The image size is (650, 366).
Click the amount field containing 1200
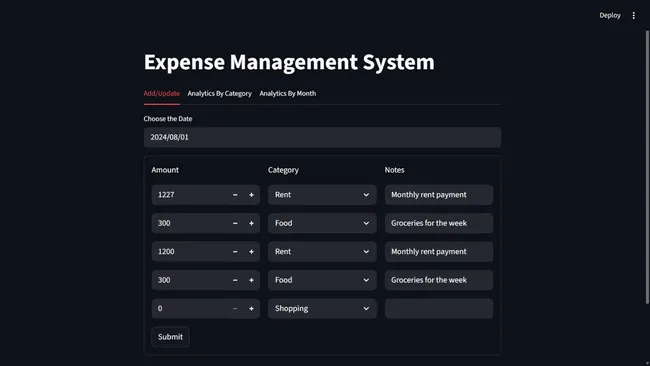click(x=189, y=252)
